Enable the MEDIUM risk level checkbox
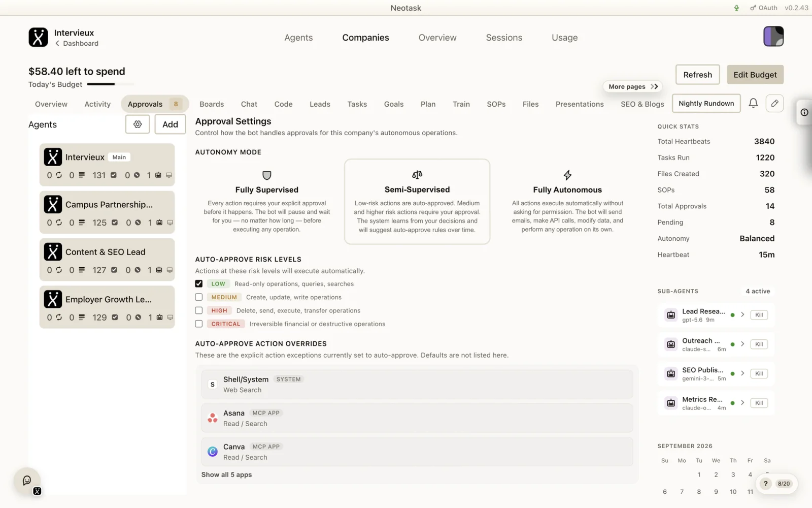The image size is (812, 508). pyautogui.click(x=199, y=297)
